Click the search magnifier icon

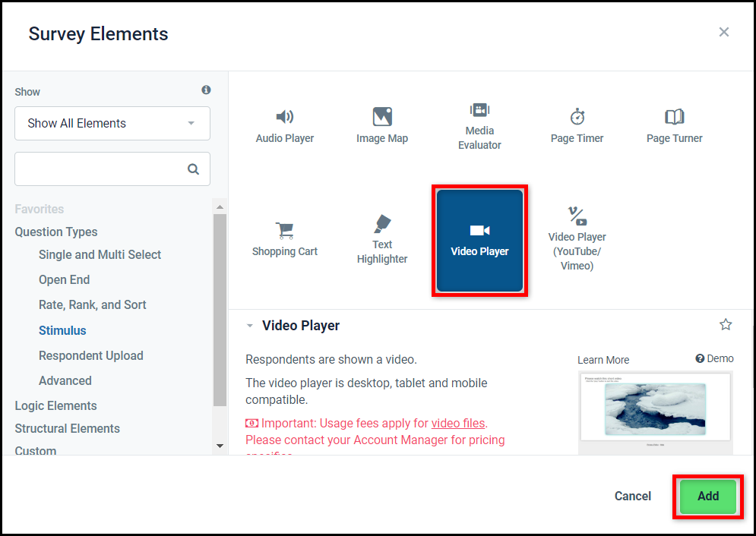pos(193,169)
